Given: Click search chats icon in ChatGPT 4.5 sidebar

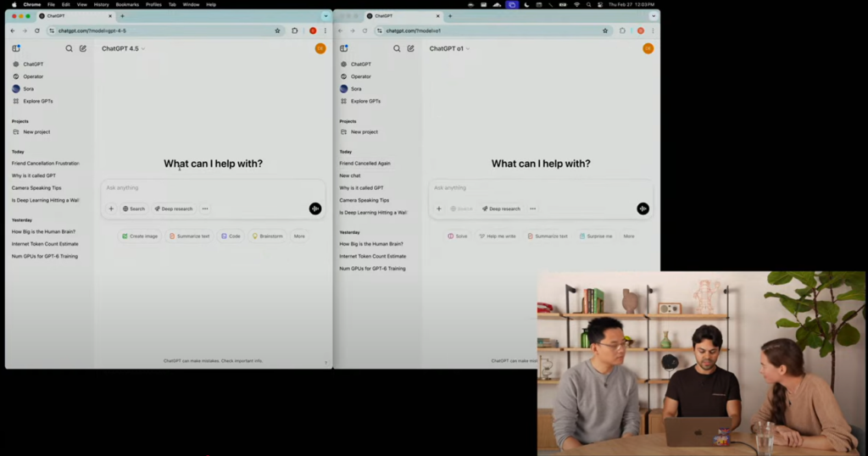Looking at the screenshot, I should [70, 48].
